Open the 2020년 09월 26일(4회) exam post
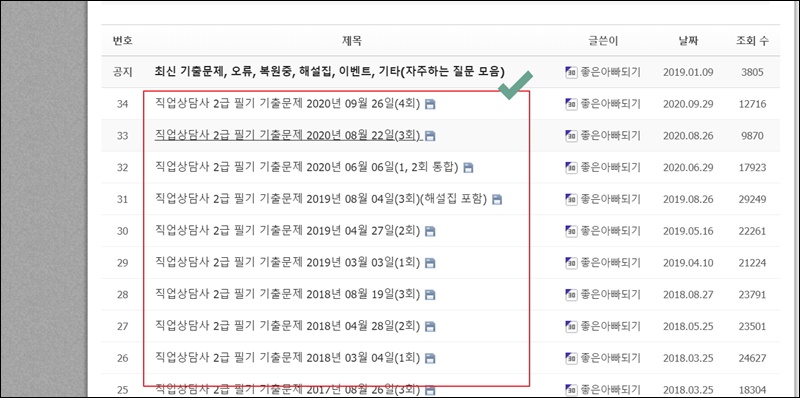This screenshot has width=800, height=398. coord(287,104)
